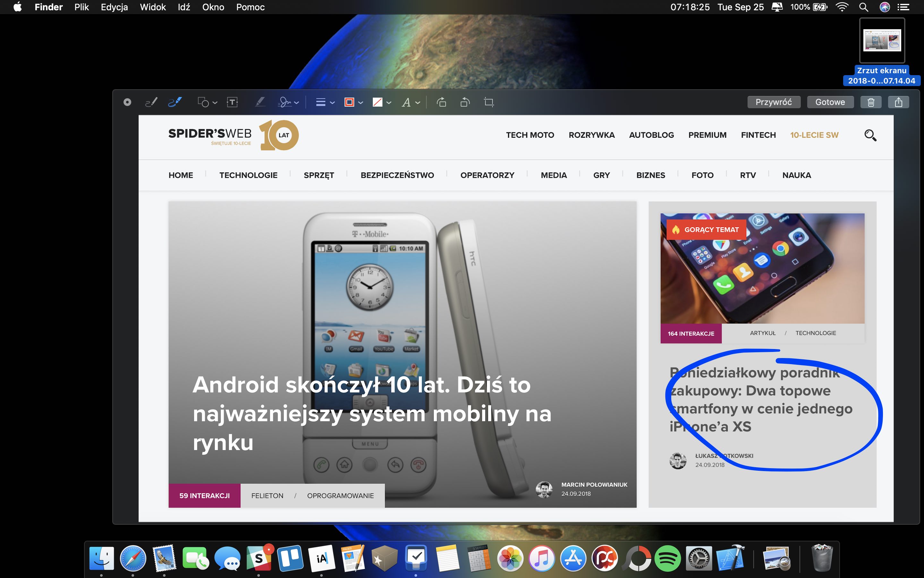
Task: Open Preview from the Dock
Action: (x=776, y=558)
